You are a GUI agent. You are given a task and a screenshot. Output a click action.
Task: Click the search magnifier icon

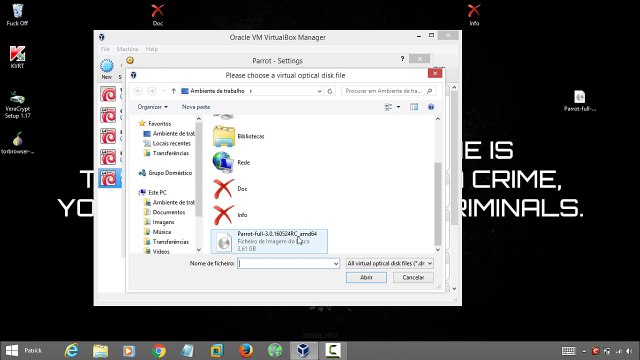[429, 91]
